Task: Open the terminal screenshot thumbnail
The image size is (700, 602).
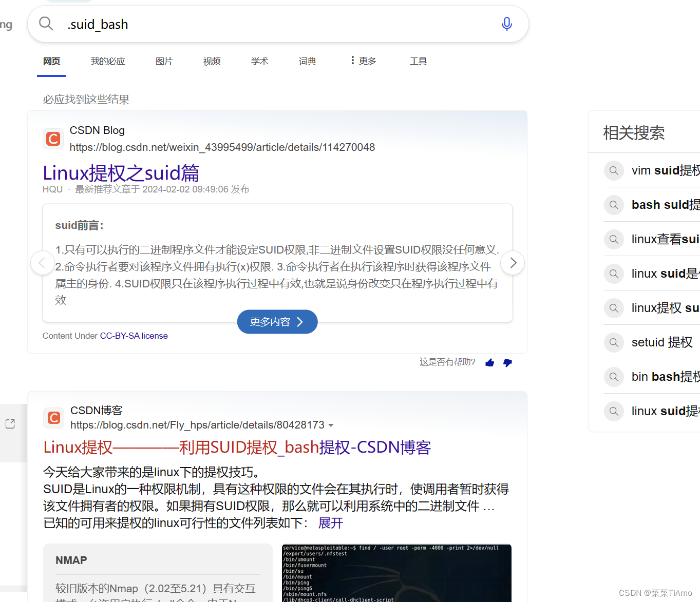Action: tap(396, 573)
